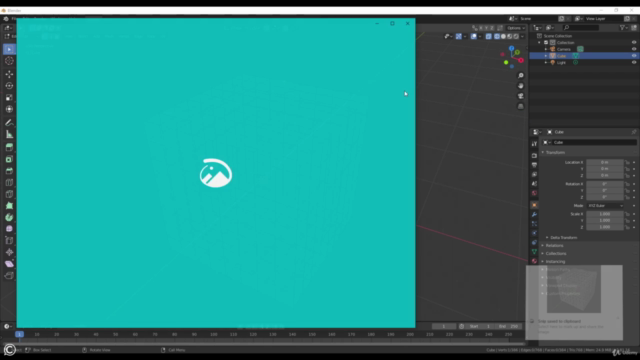This screenshot has width=640, height=360.
Task: Hide the Cube using its eye icon
Action: click(x=634, y=56)
